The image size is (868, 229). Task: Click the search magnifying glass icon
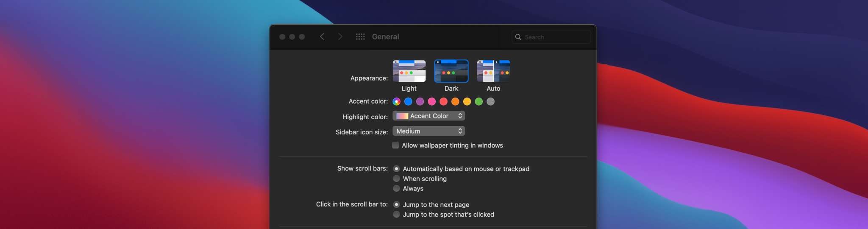(x=518, y=37)
